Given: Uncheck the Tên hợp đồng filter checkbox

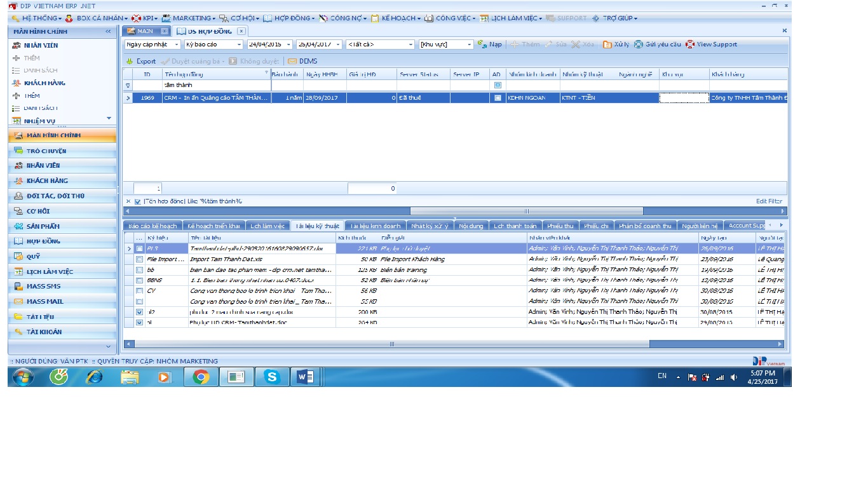Looking at the screenshot, I should [x=137, y=201].
